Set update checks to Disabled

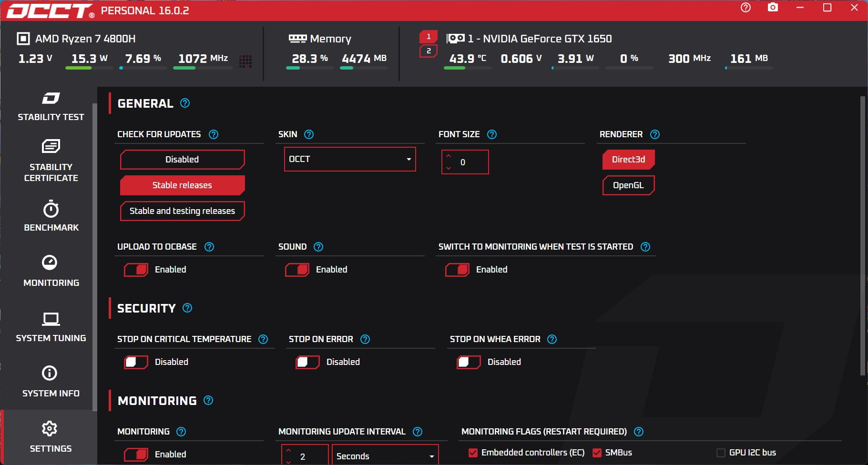(182, 160)
